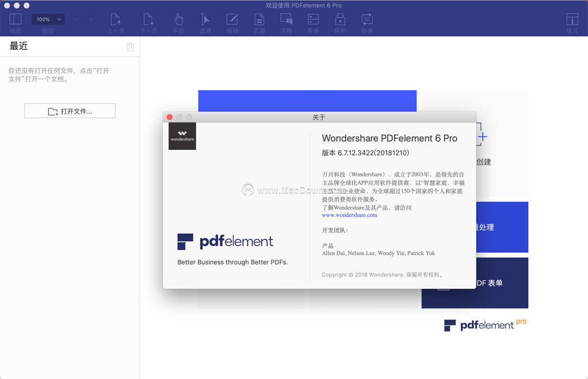Go to next page icon

tap(148, 20)
